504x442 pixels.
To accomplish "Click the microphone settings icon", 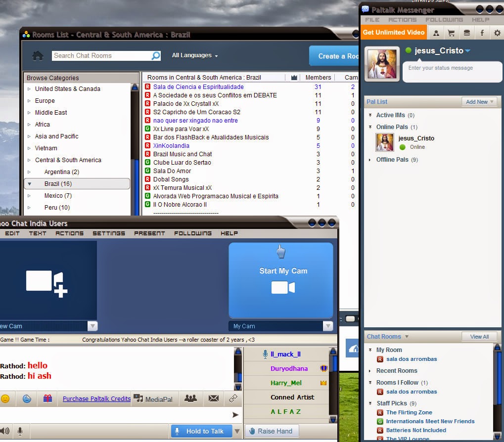I will coord(20,432).
